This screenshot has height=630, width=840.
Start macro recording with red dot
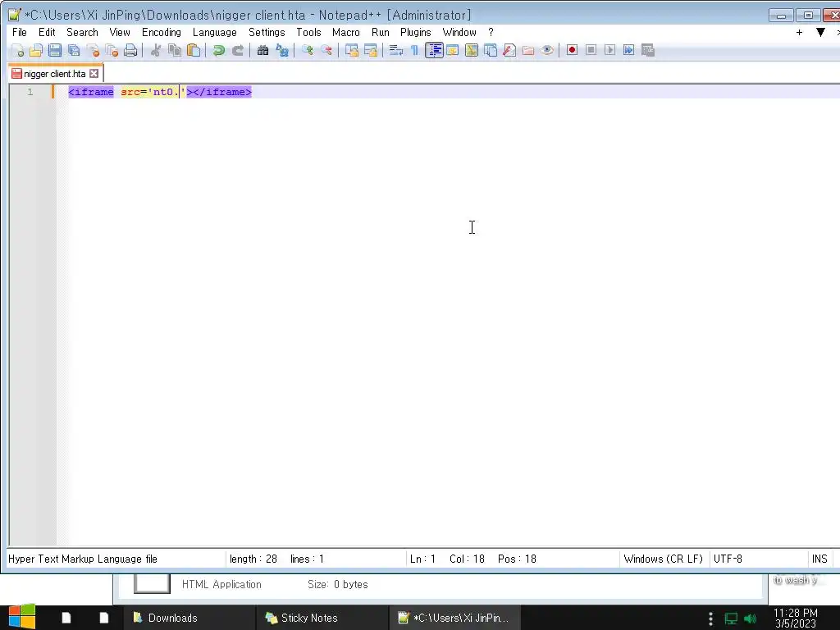point(572,50)
